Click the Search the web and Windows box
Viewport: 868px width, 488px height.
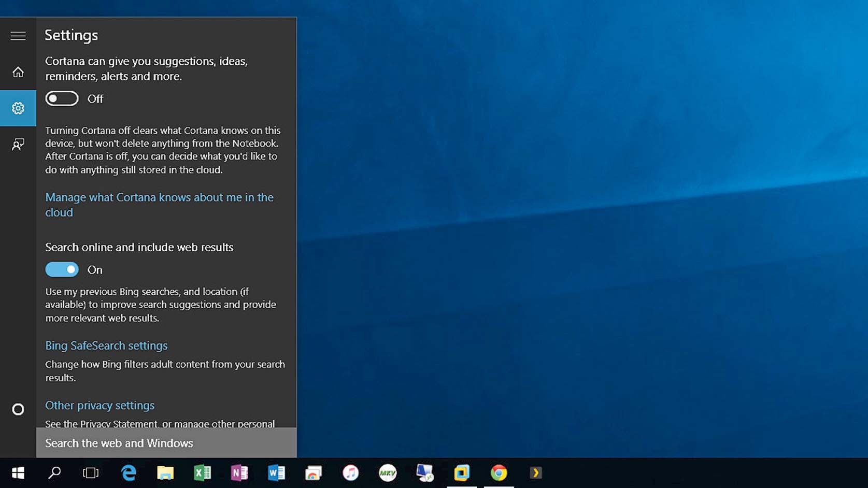166,443
